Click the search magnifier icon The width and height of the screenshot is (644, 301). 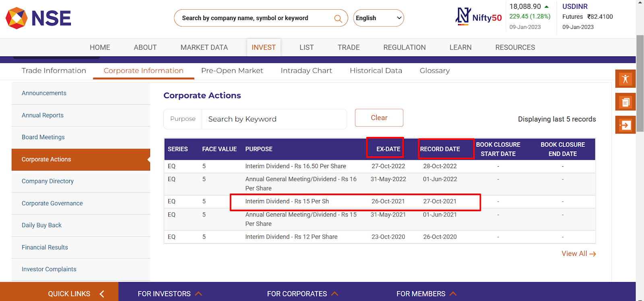click(338, 19)
